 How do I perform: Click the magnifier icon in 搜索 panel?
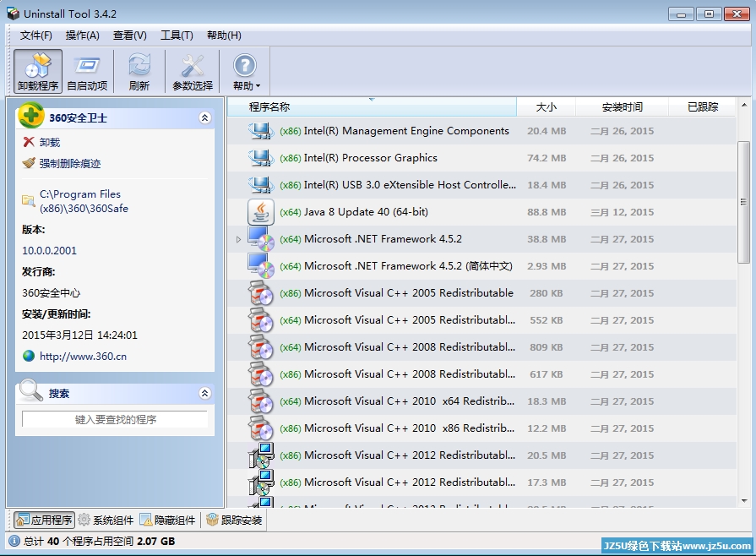31,390
